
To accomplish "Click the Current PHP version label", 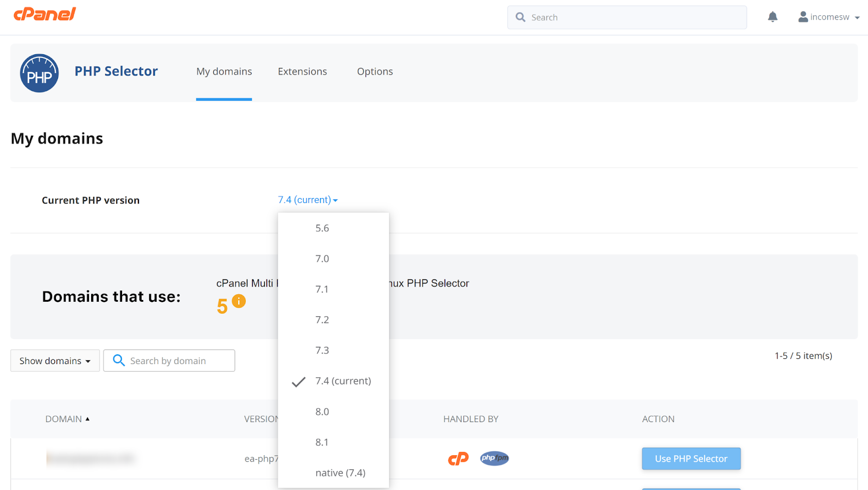I will click(91, 200).
